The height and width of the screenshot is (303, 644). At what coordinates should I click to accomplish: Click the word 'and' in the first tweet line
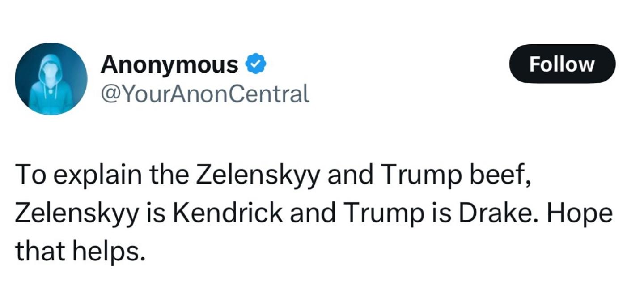(350, 175)
